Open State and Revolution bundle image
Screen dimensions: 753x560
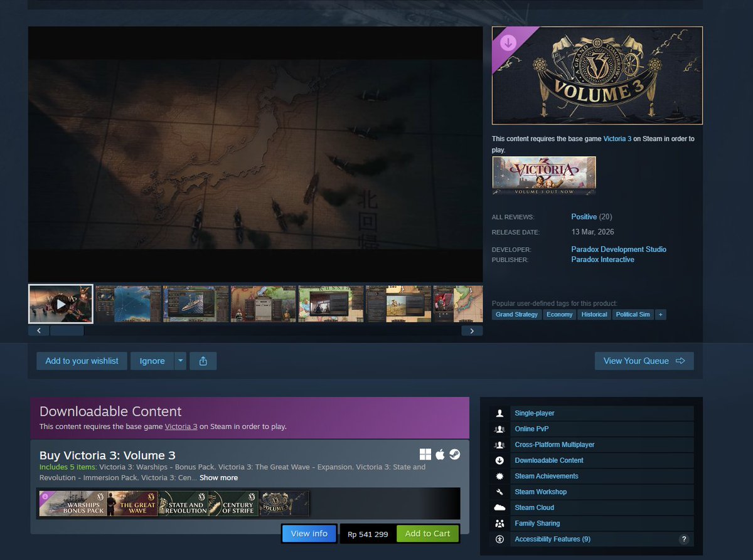[x=183, y=504]
